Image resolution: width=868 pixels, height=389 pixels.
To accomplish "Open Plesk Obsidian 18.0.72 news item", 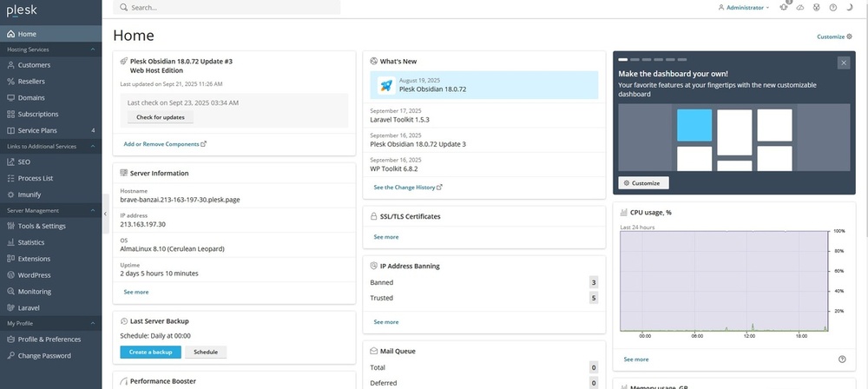I will (484, 85).
